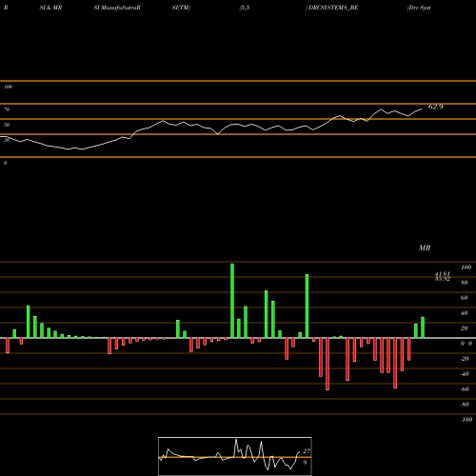Click the "SI MunafaSutraR" header text
The height and width of the screenshot is (476, 476).
click(117, 8)
